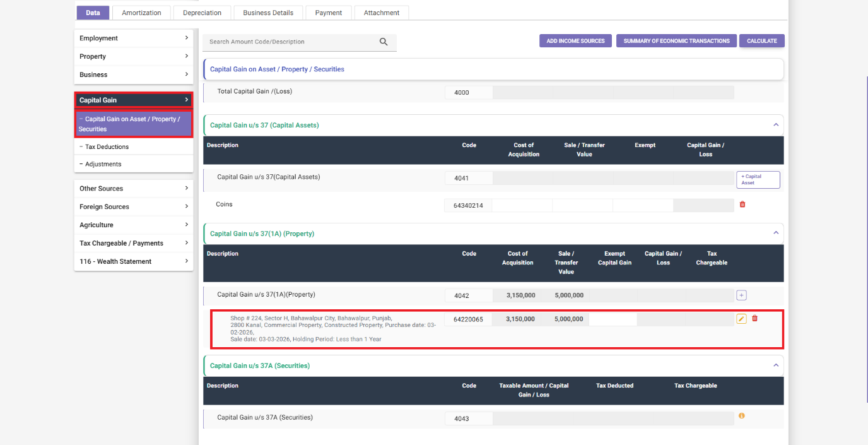Open Adjustments submenu item

point(134,164)
